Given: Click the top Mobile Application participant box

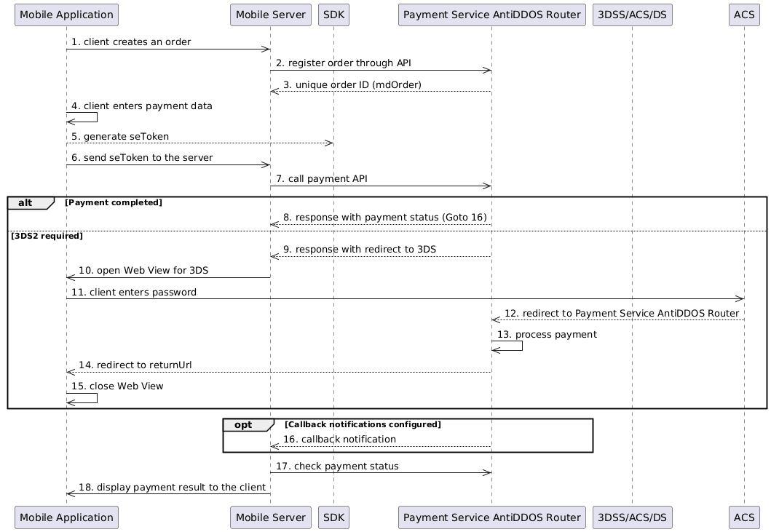Looking at the screenshot, I should point(66,15).
